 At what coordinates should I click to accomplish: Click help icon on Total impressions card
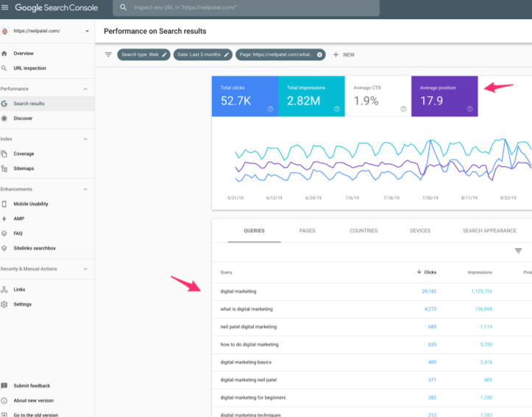pos(337,109)
